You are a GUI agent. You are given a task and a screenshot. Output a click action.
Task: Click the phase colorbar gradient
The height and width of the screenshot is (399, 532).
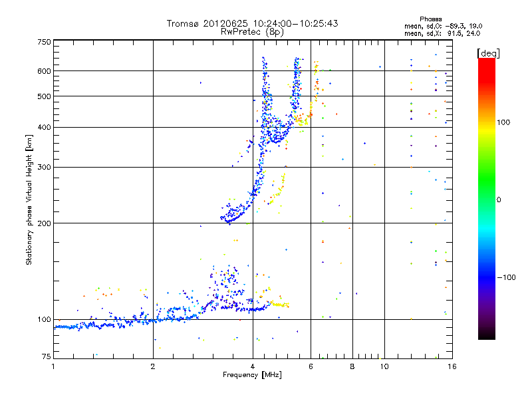pos(487,199)
